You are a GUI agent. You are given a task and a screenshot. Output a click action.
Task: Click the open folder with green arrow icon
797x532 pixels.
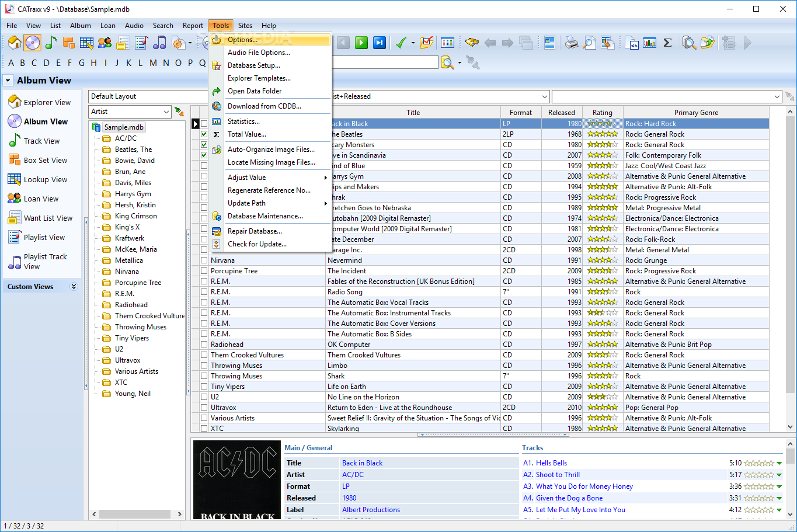coord(707,43)
